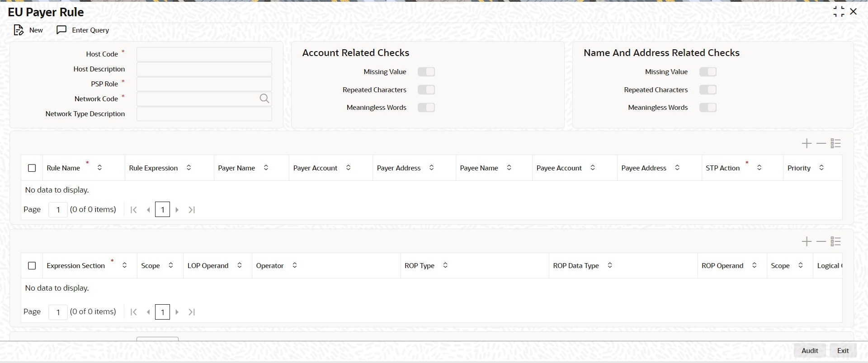Image resolution: width=868 pixels, height=363 pixels.
Task: Remove a row from the rules table
Action: click(x=821, y=144)
